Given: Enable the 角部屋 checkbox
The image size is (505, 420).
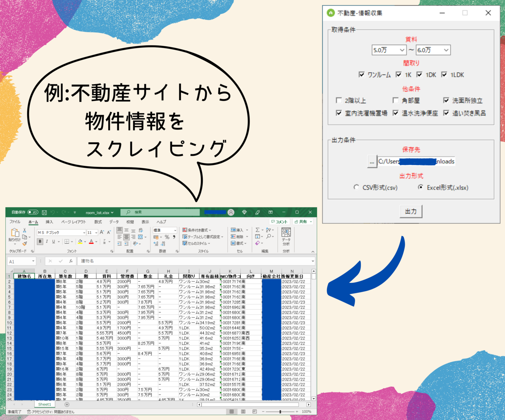Looking at the screenshot, I should point(396,100).
